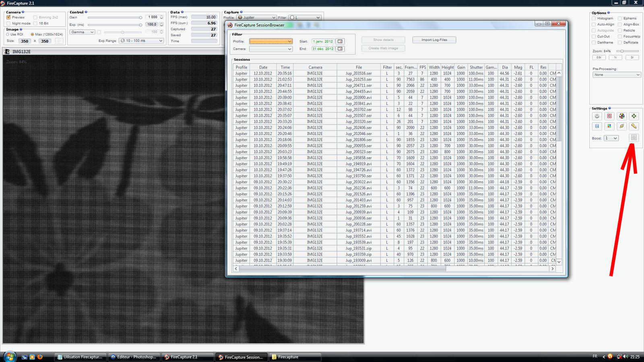This screenshot has width=644, height=362.
Task: Click the Gain value stepper arrows
Action: [x=161, y=17]
